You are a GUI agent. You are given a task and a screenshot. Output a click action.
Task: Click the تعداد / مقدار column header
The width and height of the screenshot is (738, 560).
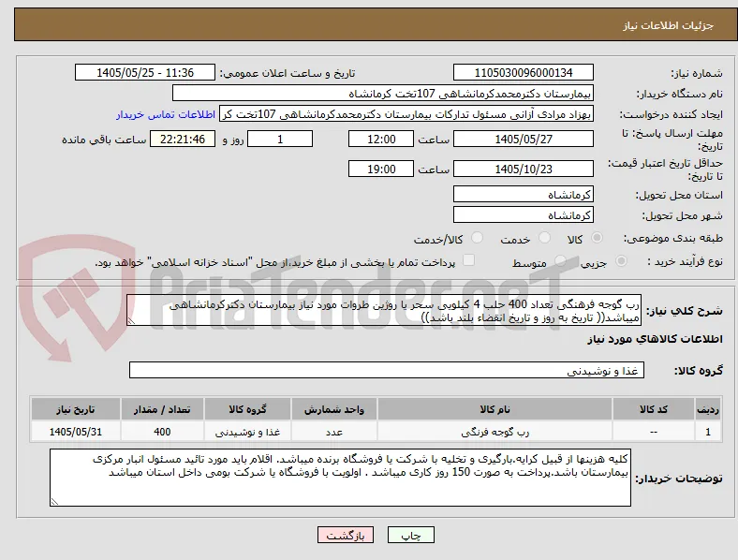pos(162,409)
